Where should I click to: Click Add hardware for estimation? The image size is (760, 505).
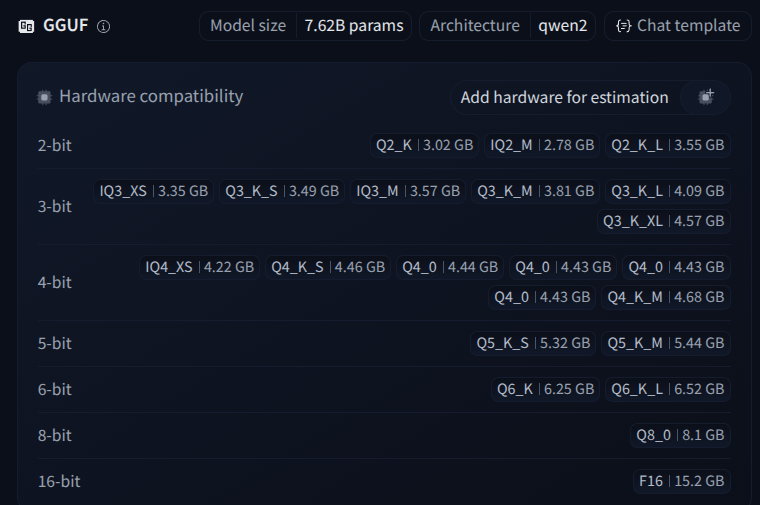pyautogui.click(x=564, y=97)
